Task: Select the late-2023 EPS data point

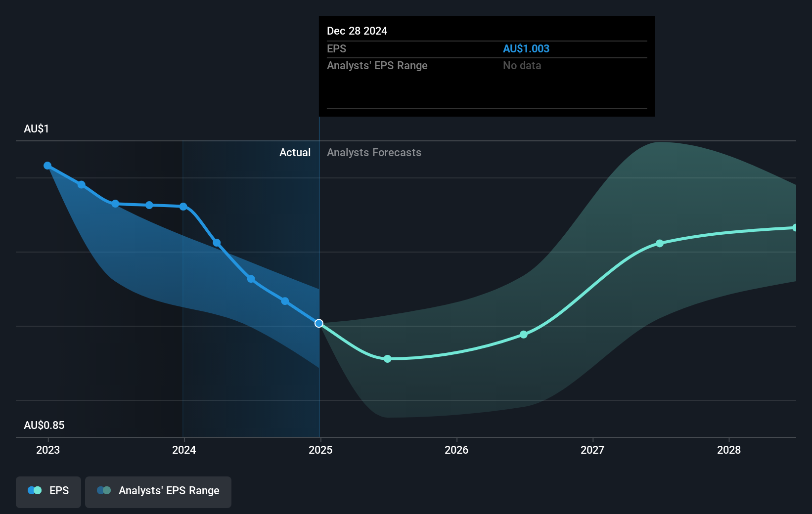Action: pyautogui.click(x=149, y=205)
